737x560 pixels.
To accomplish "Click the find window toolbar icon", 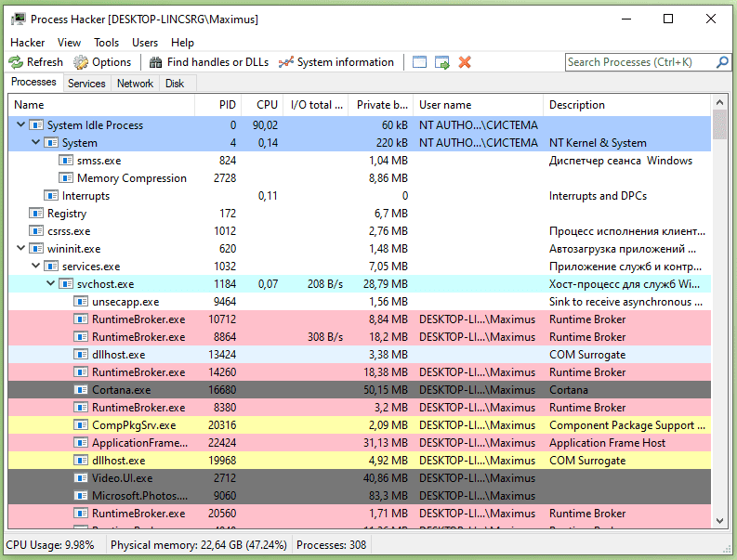I will tap(419, 62).
